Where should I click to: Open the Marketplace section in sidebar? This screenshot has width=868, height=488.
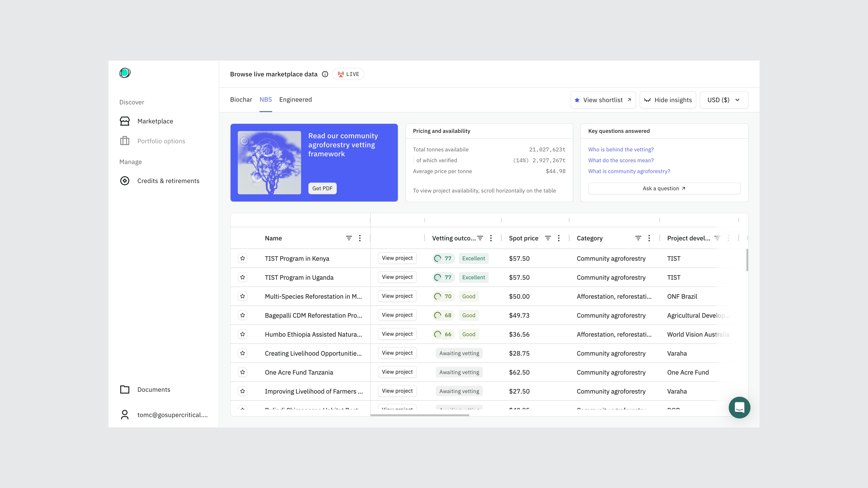155,121
